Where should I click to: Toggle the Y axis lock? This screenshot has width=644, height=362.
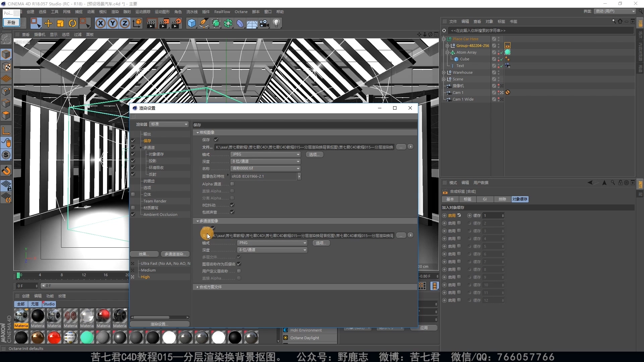[x=113, y=23]
